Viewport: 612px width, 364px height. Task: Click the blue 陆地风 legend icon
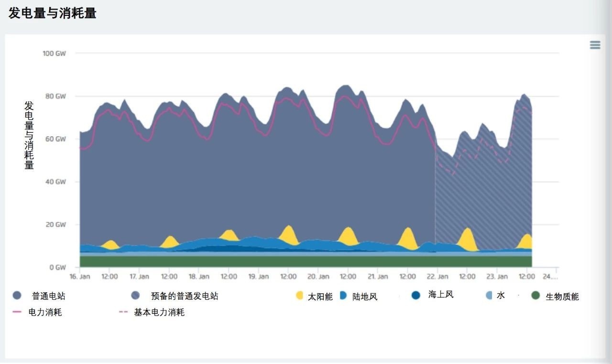coord(343,296)
